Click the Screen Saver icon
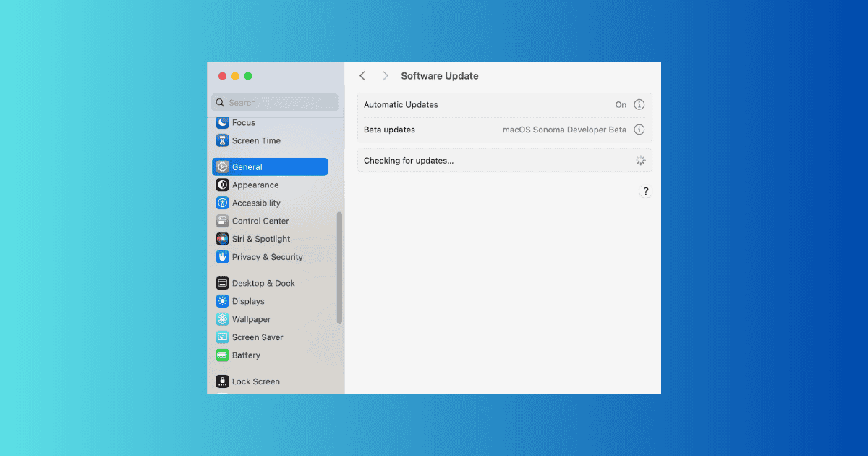Image resolution: width=868 pixels, height=456 pixels. [x=222, y=337]
